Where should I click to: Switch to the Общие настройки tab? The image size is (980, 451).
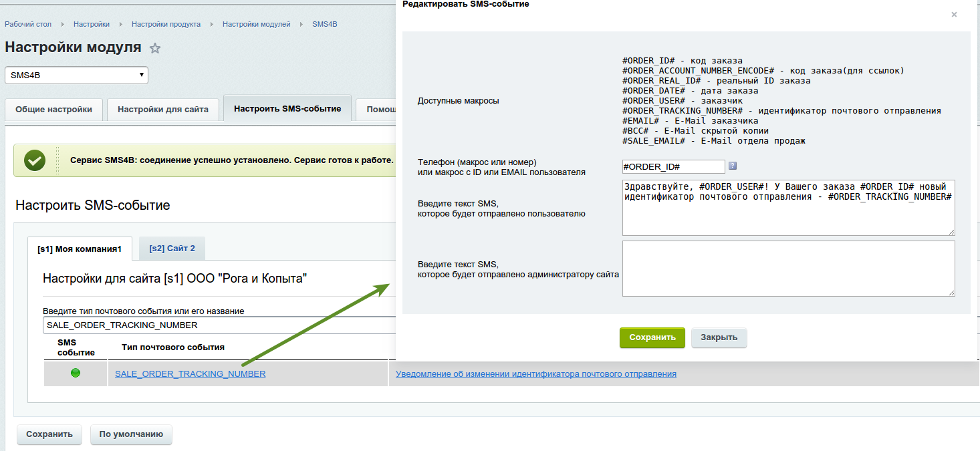pos(54,109)
